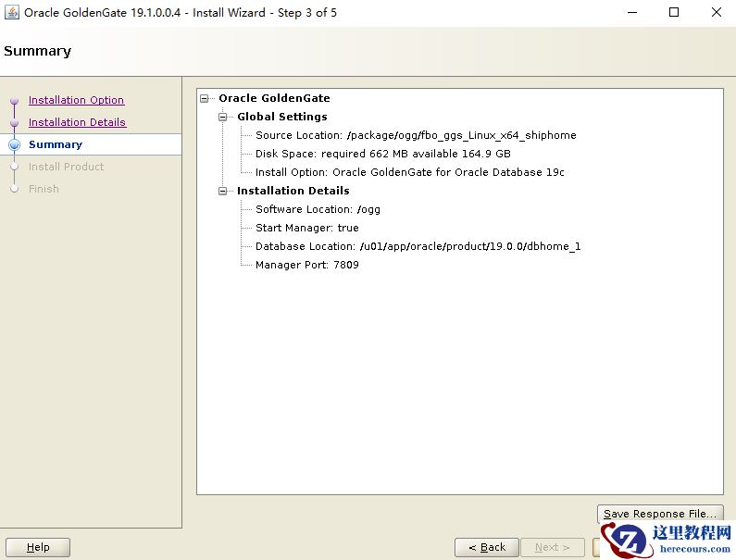This screenshot has width=736, height=560.
Task: Click the Java icon in title bar
Action: 12,12
